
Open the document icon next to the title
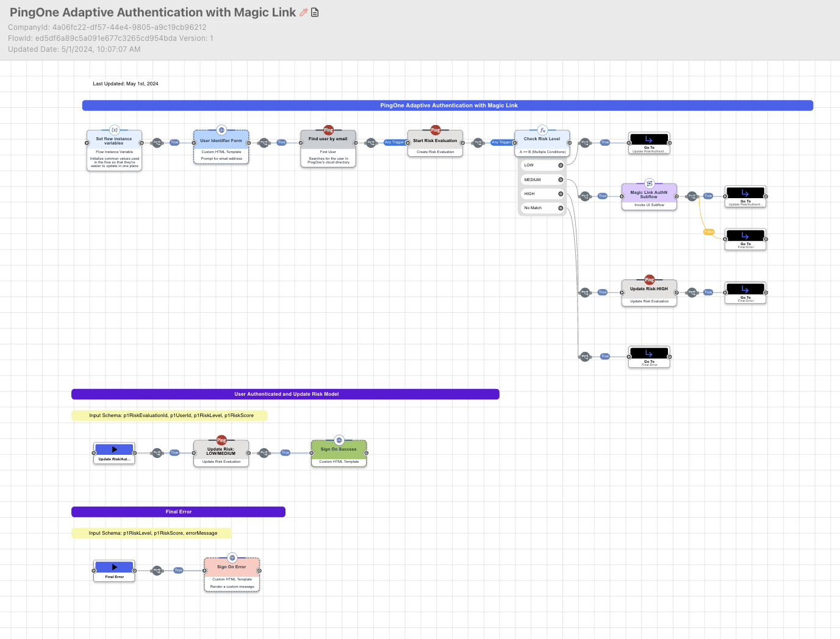point(315,12)
